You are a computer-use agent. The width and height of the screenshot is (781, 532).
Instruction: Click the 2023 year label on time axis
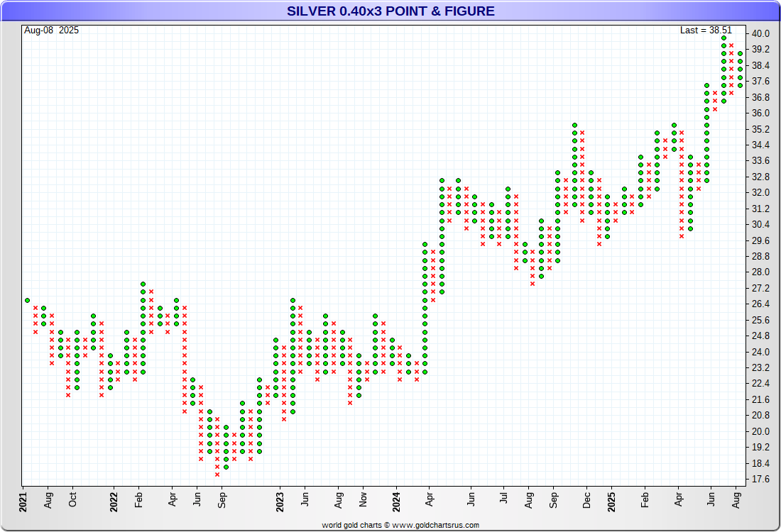coord(280,501)
